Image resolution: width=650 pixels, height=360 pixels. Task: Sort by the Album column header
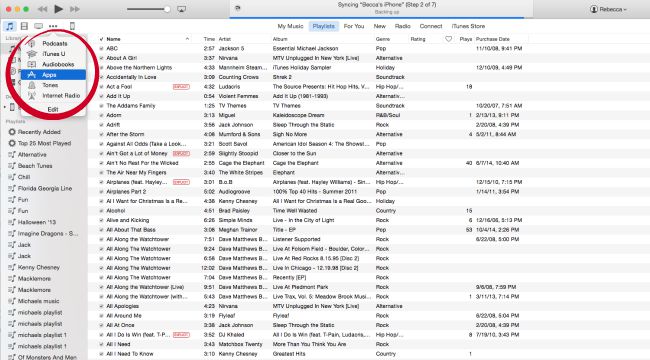[x=280, y=39]
